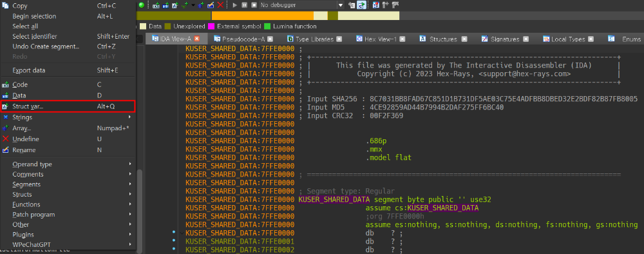The image size is (644, 254).
Task: Expand the Operand type submenu
Action: pyautogui.click(x=68, y=164)
